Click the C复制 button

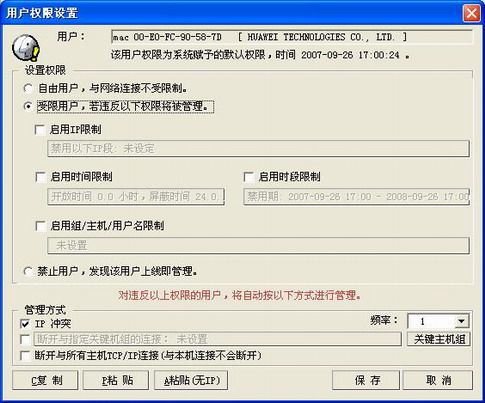click(45, 380)
